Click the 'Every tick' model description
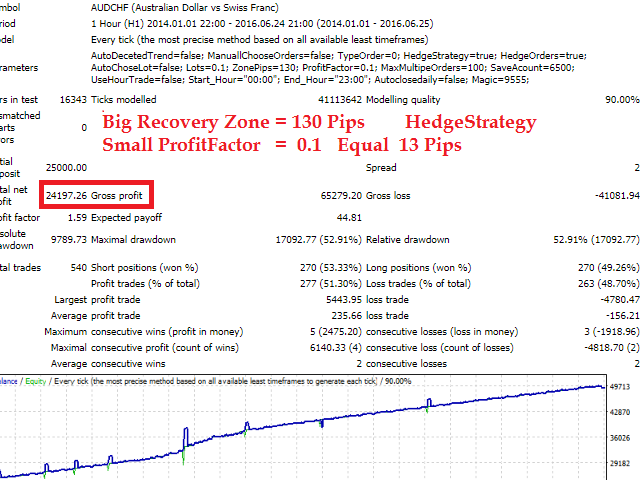This screenshot has height=480, width=640. coord(260,40)
